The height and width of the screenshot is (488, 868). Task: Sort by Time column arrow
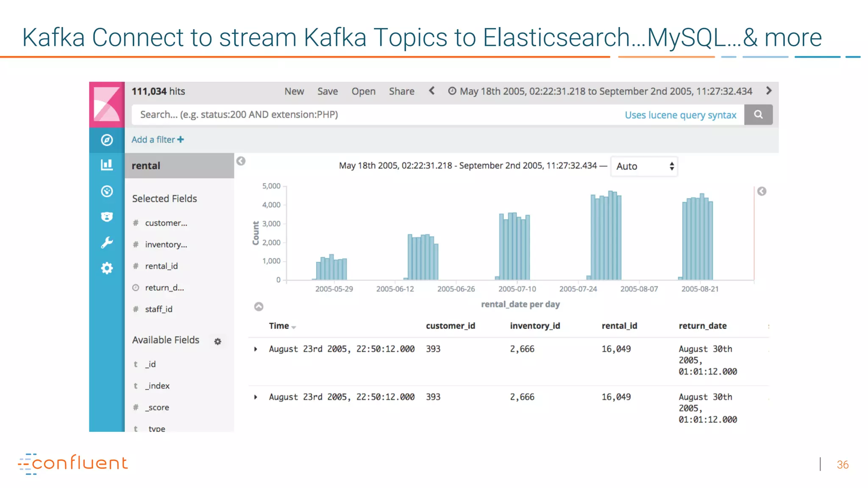pyautogui.click(x=294, y=327)
